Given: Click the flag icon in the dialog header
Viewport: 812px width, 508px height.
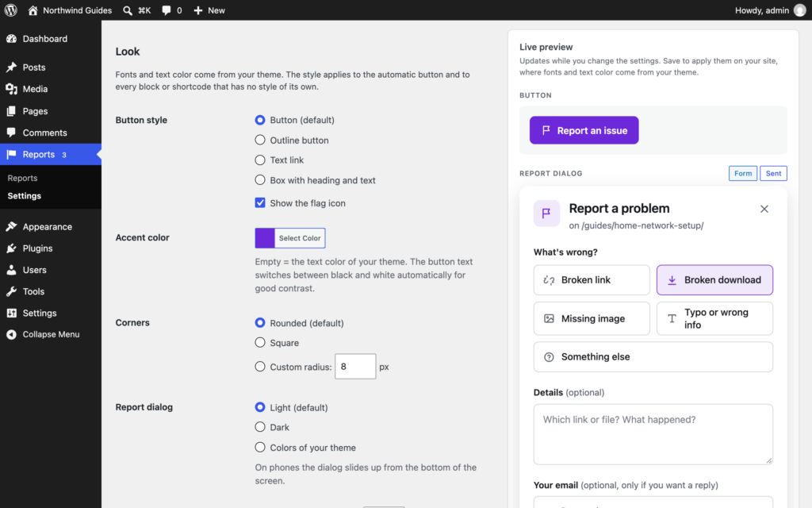Looking at the screenshot, I should click(x=546, y=213).
